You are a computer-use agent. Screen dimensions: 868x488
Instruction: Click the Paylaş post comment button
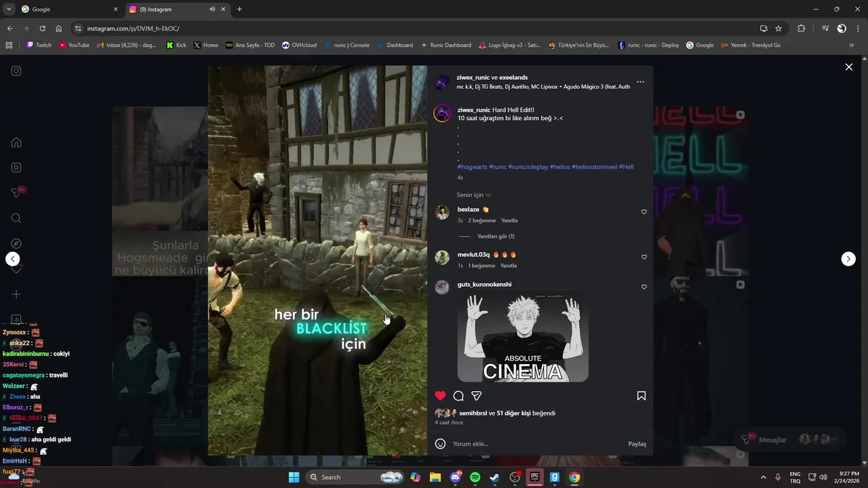637,444
